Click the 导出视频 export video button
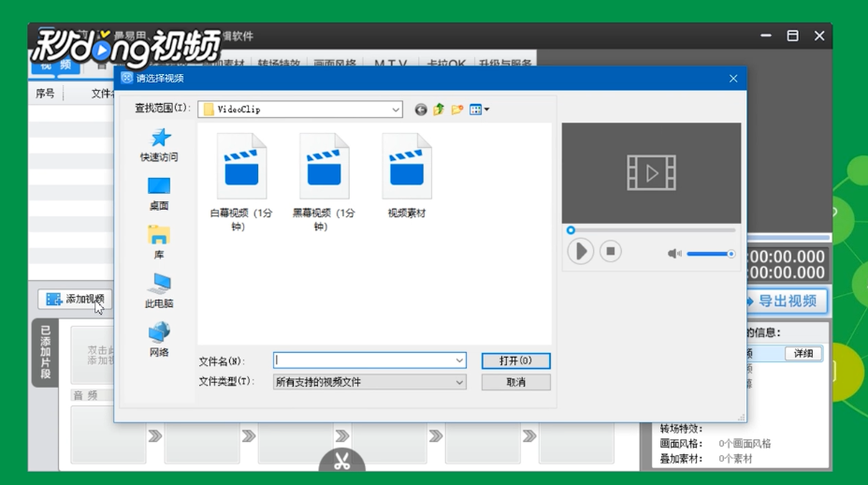 pos(788,301)
